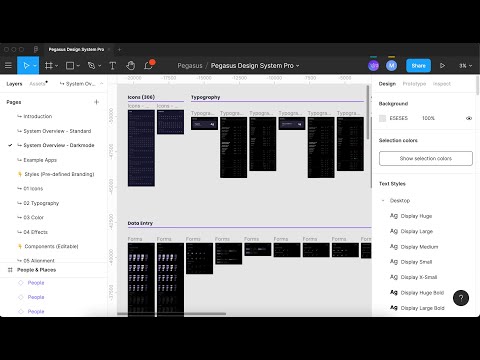Click the blue M user avatar
Viewport: 480px width, 360px height.
pos(391,65)
